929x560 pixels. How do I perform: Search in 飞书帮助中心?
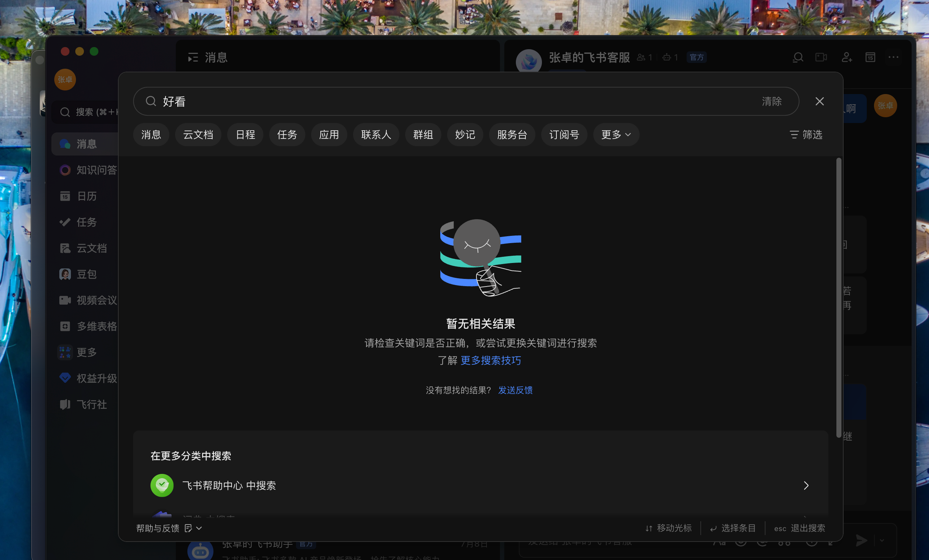[480, 485]
